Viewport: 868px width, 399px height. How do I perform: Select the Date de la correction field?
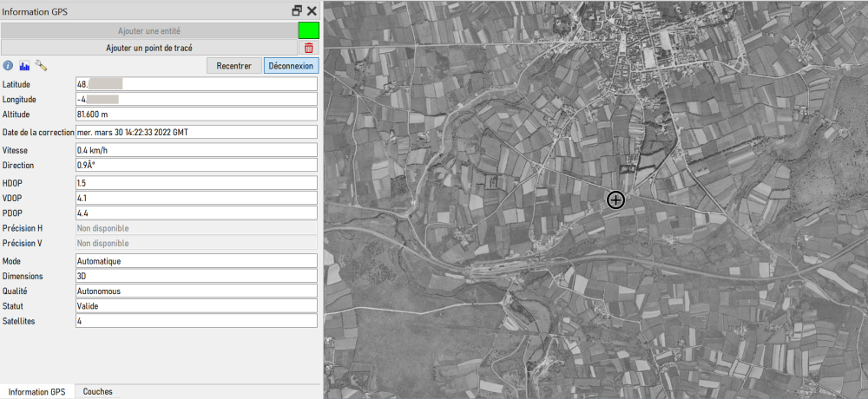[x=196, y=132]
